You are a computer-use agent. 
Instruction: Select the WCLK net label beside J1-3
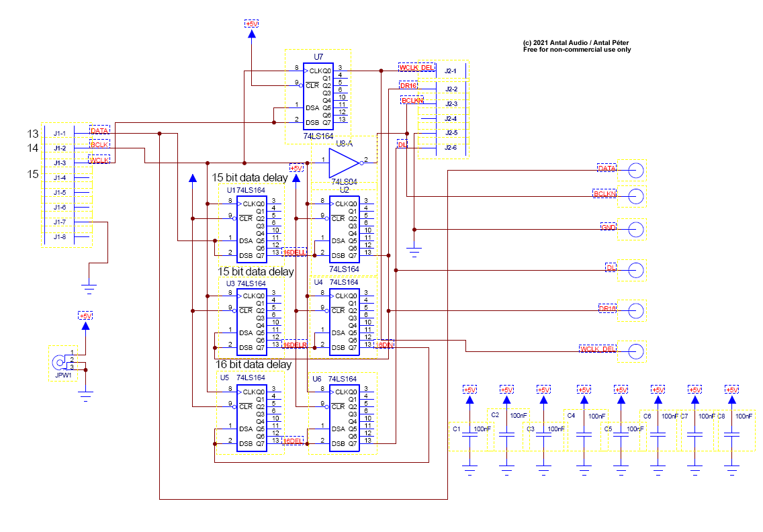(99, 160)
